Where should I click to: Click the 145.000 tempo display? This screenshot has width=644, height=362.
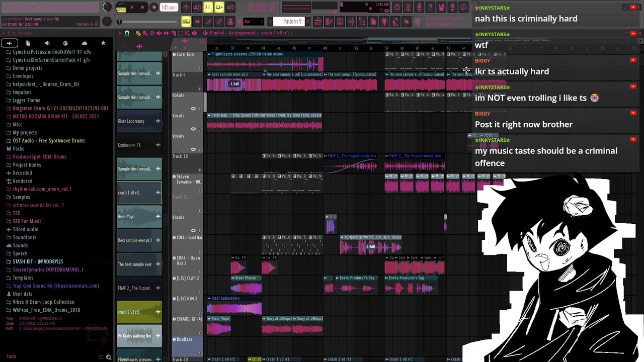coord(168,8)
